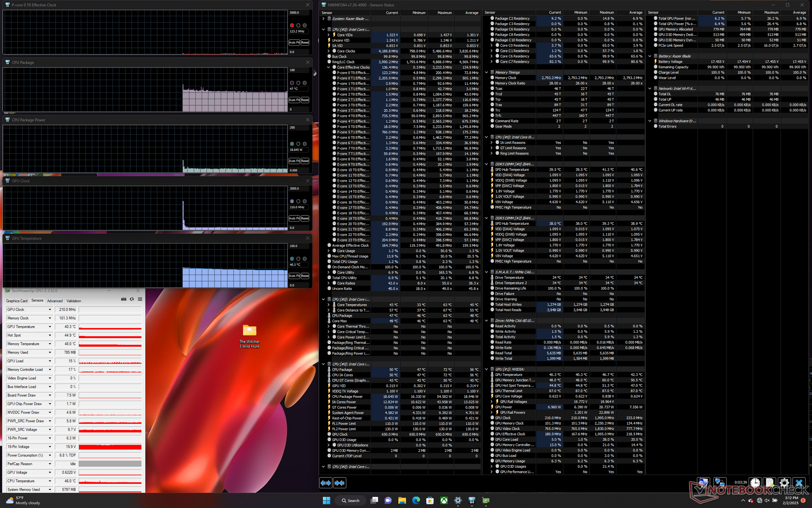Expand Core Clocks tree node
This screenshot has height=508, width=812.
coord(329,51)
